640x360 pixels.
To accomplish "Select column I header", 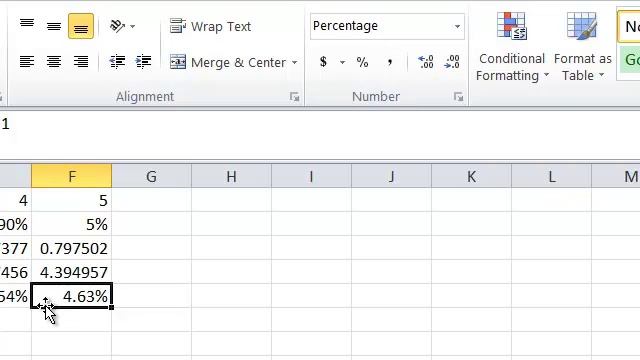I will click(311, 176).
